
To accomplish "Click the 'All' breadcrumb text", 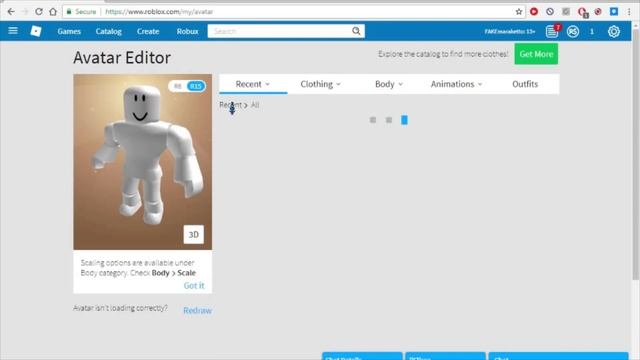I will pyautogui.click(x=255, y=105).
